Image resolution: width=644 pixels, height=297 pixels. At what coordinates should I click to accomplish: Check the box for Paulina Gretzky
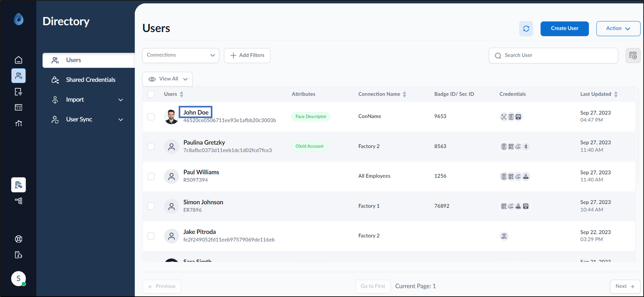[151, 146]
